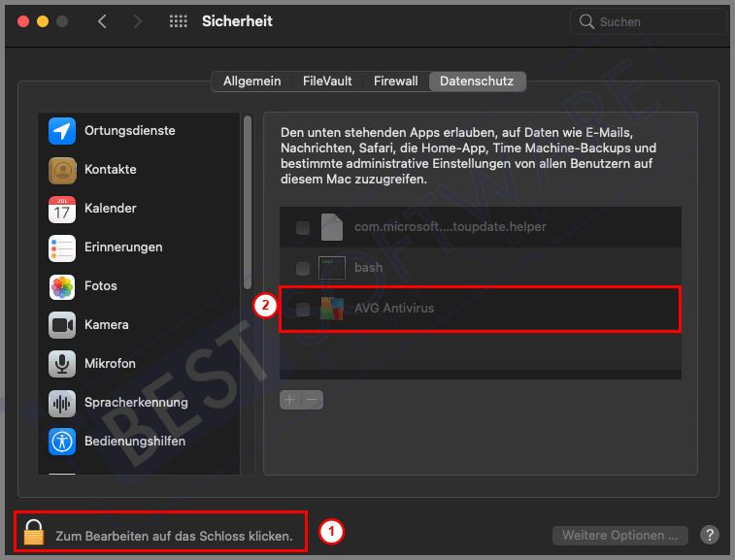
Task: Select the Kamera label
Action: [x=107, y=325]
